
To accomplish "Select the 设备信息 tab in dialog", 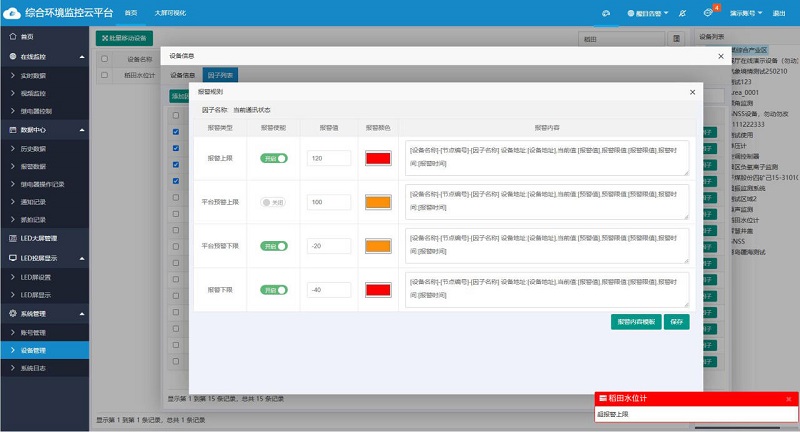I will tap(182, 75).
